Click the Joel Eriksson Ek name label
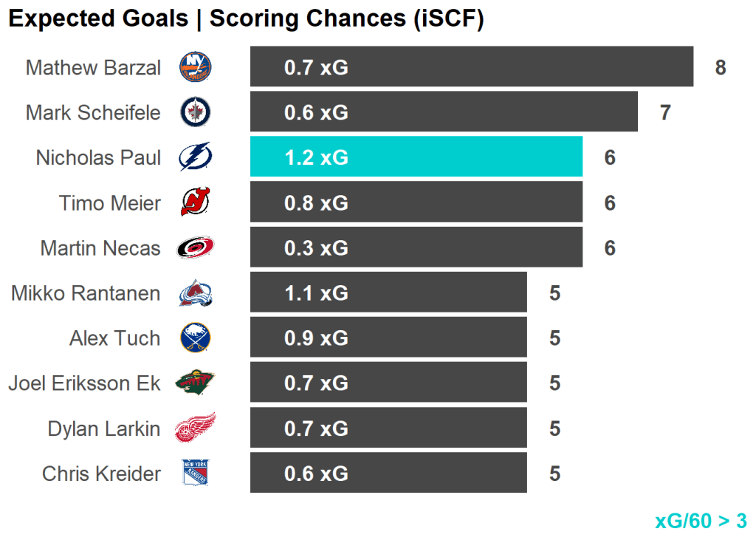The width and height of the screenshot is (756, 540). (84, 383)
